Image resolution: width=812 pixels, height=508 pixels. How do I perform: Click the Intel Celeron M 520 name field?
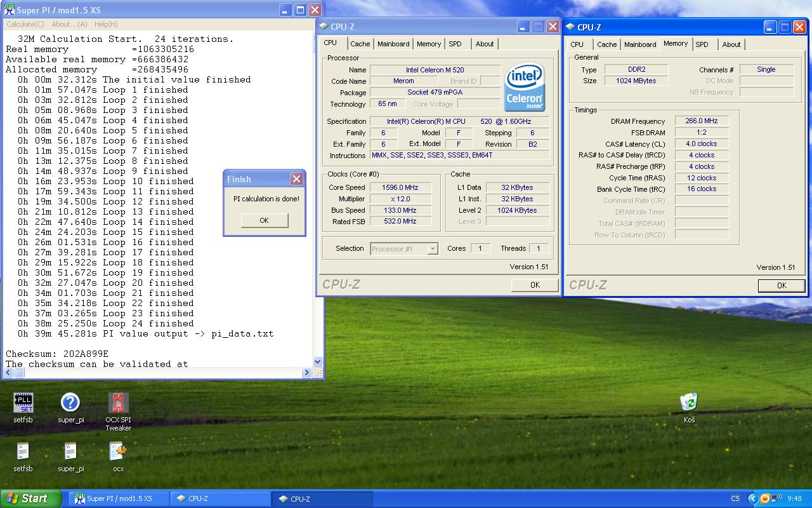point(435,70)
